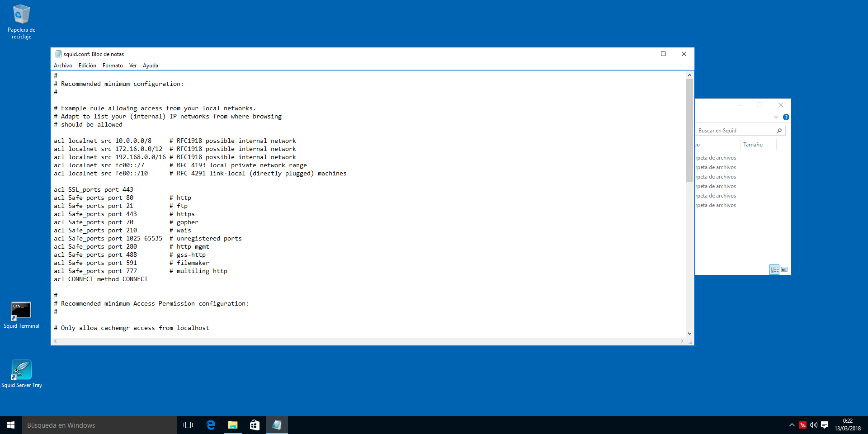868x434 pixels.
Task: Open the Squid Terminal desktop shortcut
Action: tap(21, 315)
